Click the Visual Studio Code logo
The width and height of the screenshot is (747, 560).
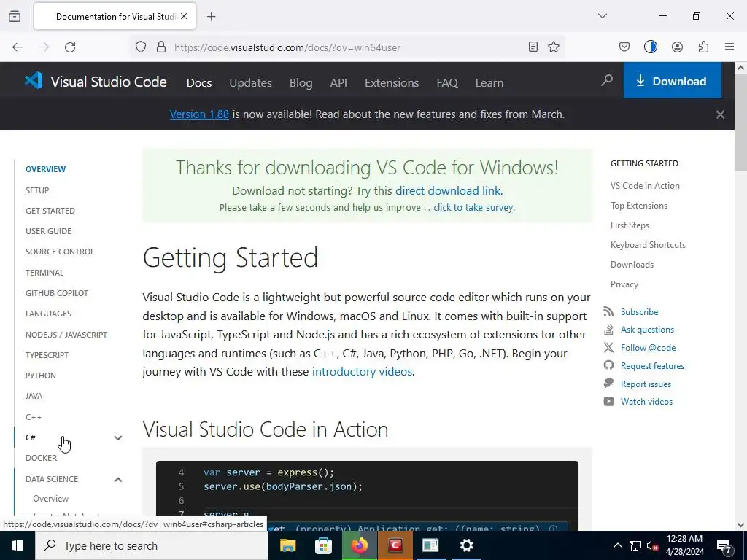click(x=96, y=82)
